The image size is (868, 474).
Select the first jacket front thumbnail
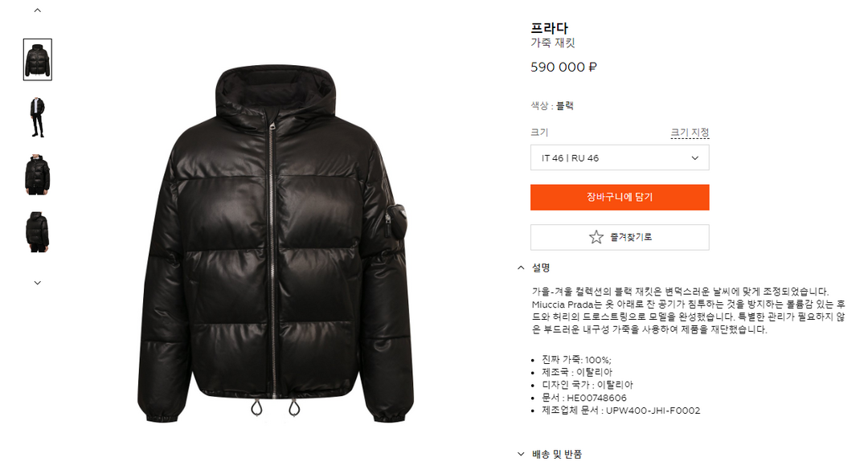[x=38, y=59]
